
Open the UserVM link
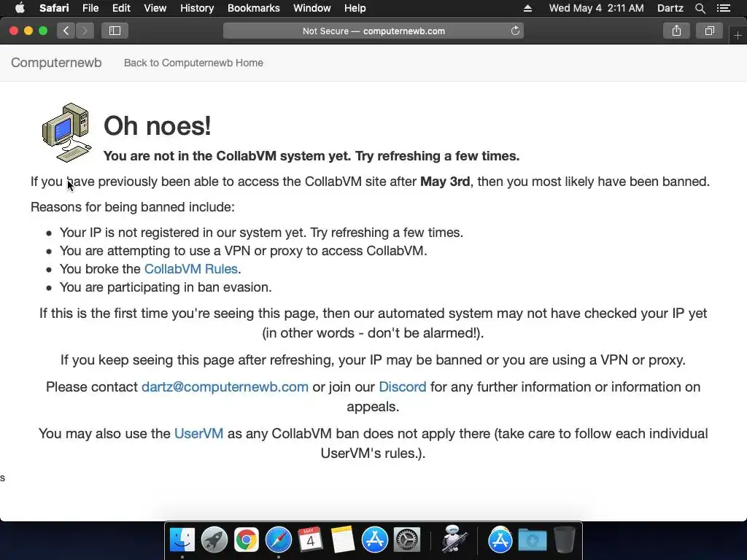[198, 433]
